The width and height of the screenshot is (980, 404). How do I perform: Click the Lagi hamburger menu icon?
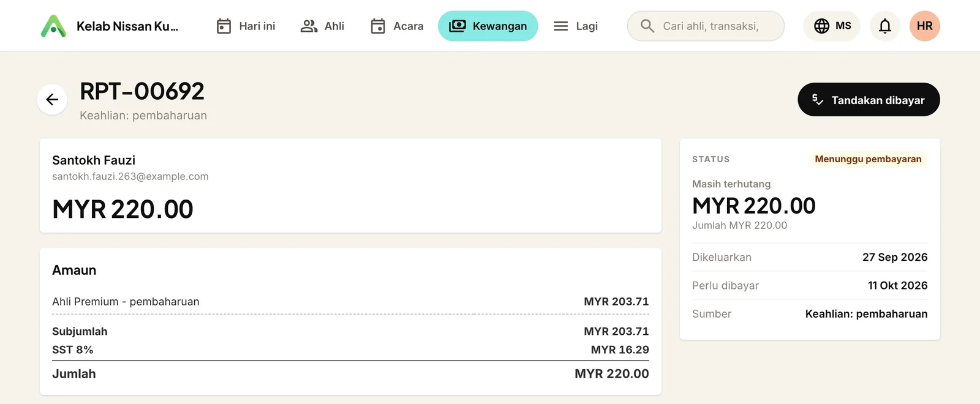point(561,26)
